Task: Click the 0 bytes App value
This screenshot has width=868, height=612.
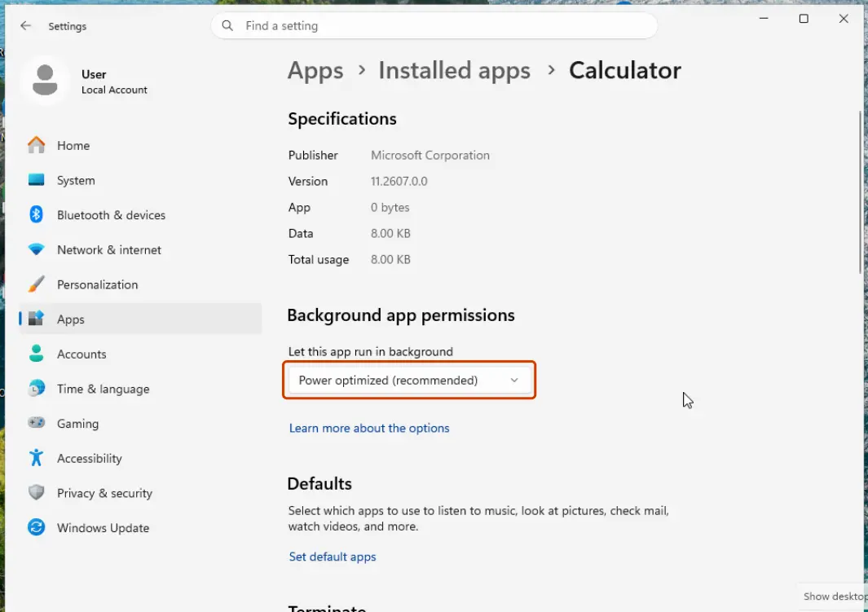Action: [390, 208]
